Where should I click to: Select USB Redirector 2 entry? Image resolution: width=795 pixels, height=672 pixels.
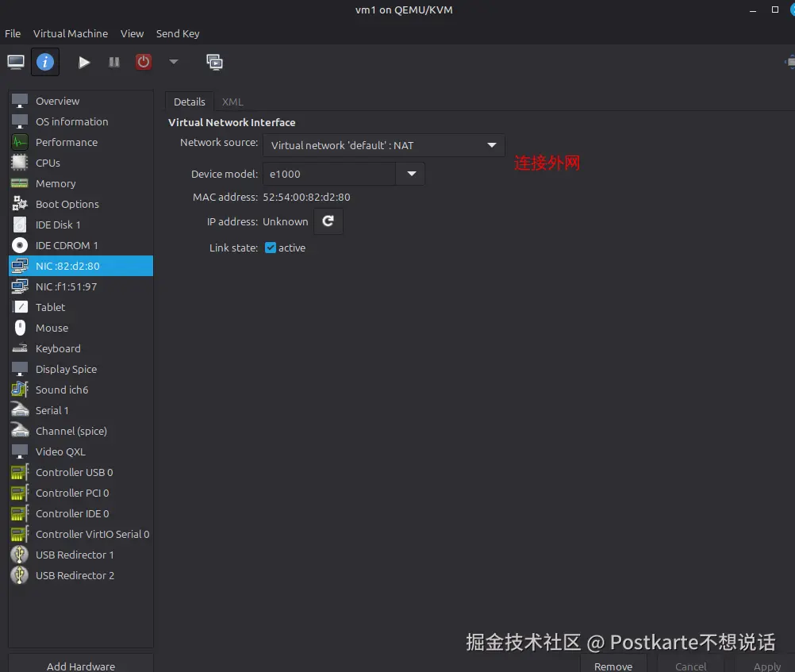coord(81,575)
